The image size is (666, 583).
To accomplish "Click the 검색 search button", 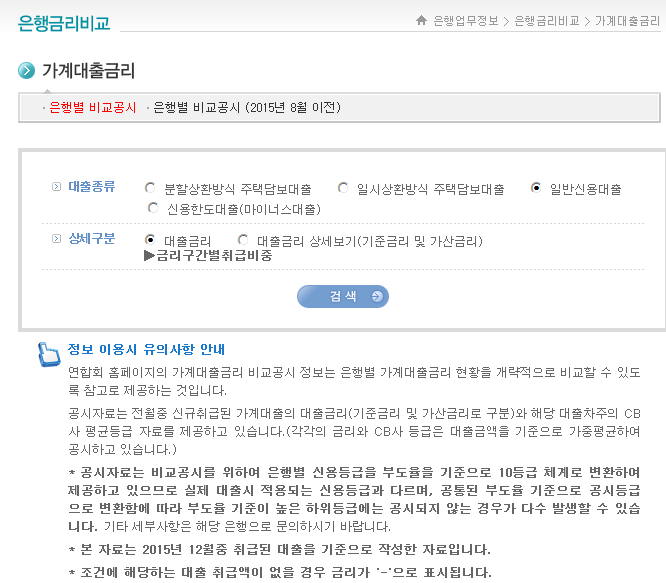I will pyautogui.click(x=343, y=296).
